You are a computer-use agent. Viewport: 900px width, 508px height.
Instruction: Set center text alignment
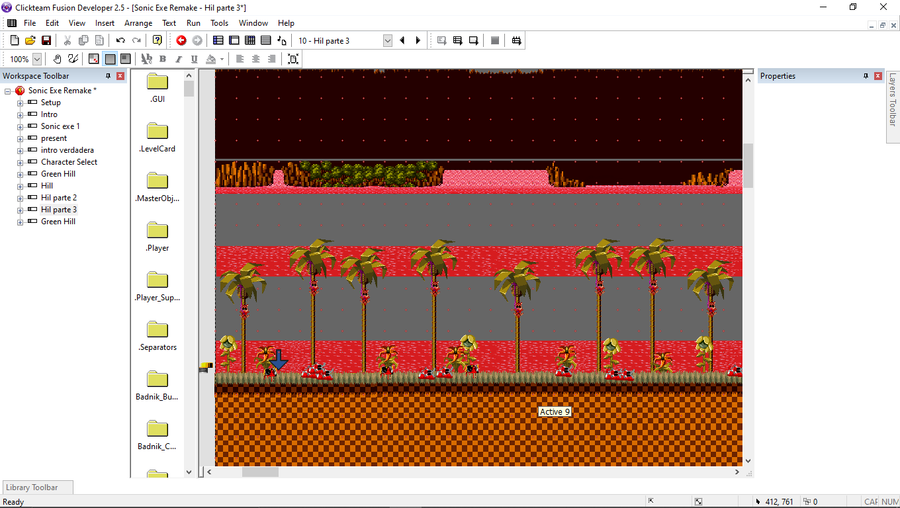click(x=256, y=59)
